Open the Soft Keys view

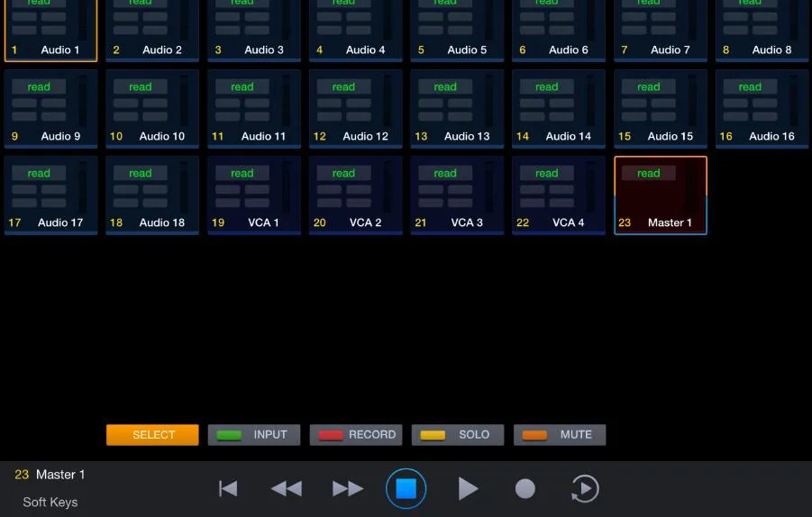[x=50, y=502]
